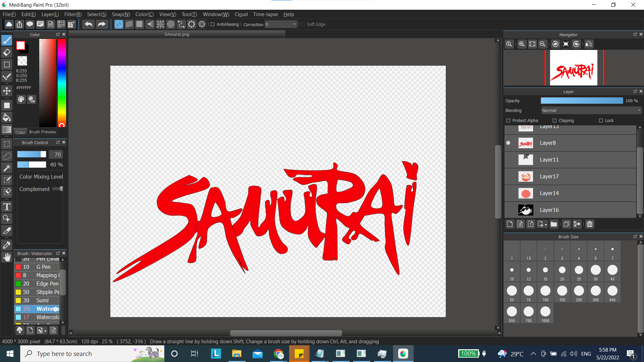Click the Navigator preview thumbnail
The width and height of the screenshot is (644, 362).
tap(574, 68)
